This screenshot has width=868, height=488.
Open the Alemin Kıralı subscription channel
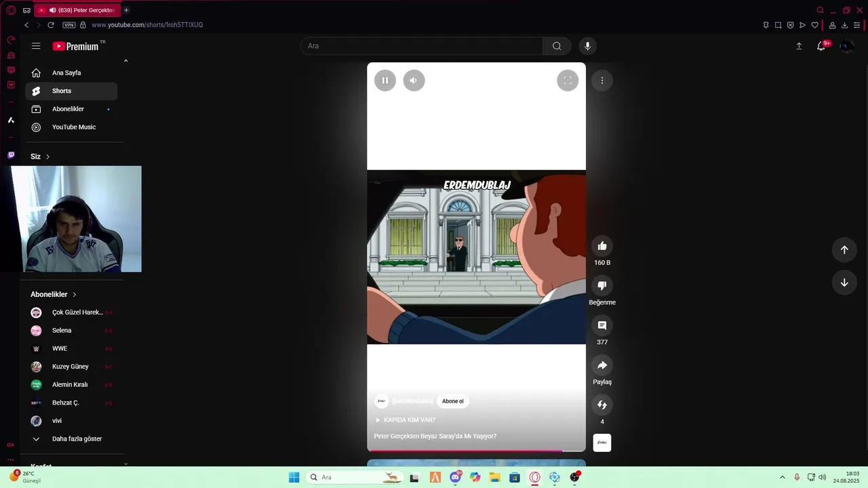point(71,385)
